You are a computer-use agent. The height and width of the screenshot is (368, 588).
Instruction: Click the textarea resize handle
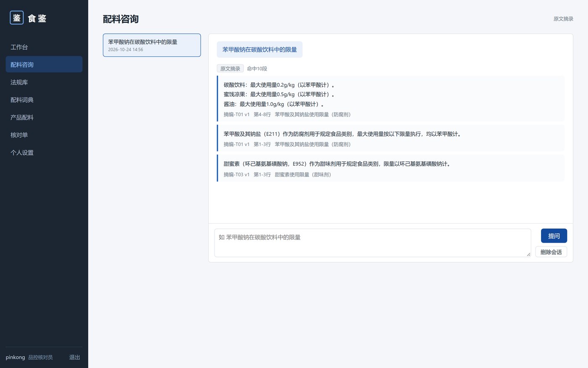pos(528,254)
